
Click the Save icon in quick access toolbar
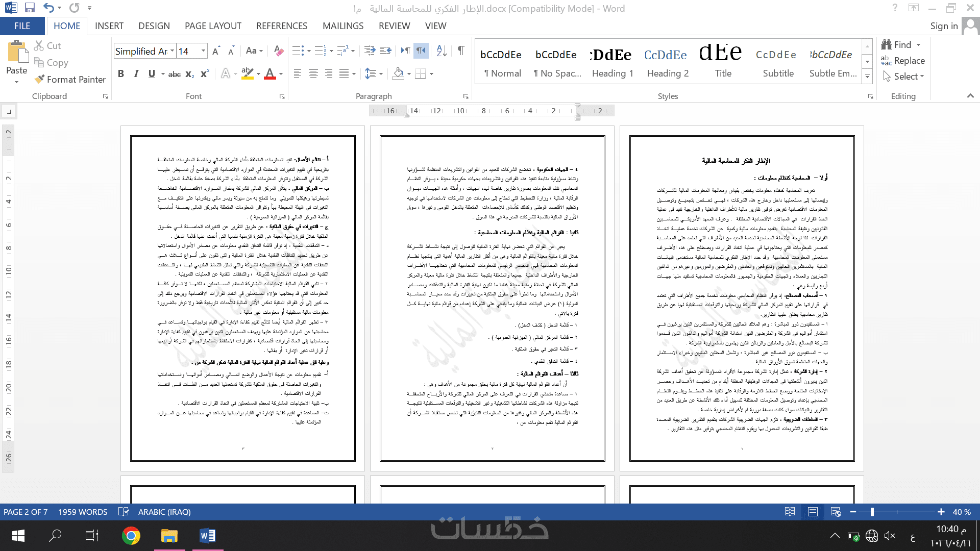(30, 8)
